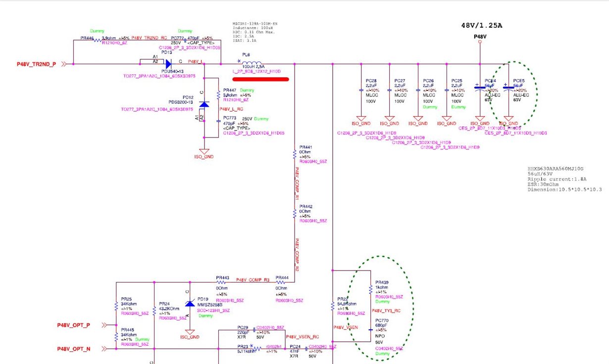609x364 pixels.
Task: Select the 100uH 2.5A inductor value
Action: (x=254, y=66)
